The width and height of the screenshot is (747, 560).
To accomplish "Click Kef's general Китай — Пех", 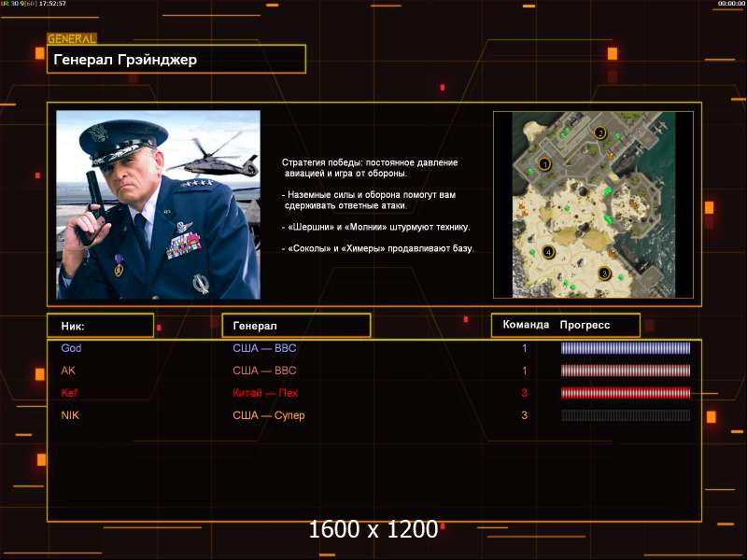I will (265, 393).
